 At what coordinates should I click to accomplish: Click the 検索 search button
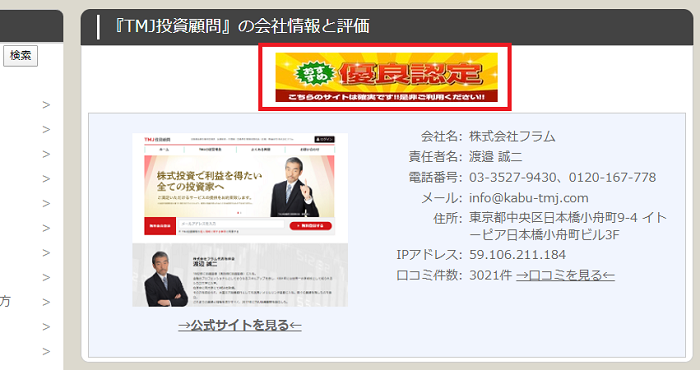pyautogui.click(x=21, y=56)
